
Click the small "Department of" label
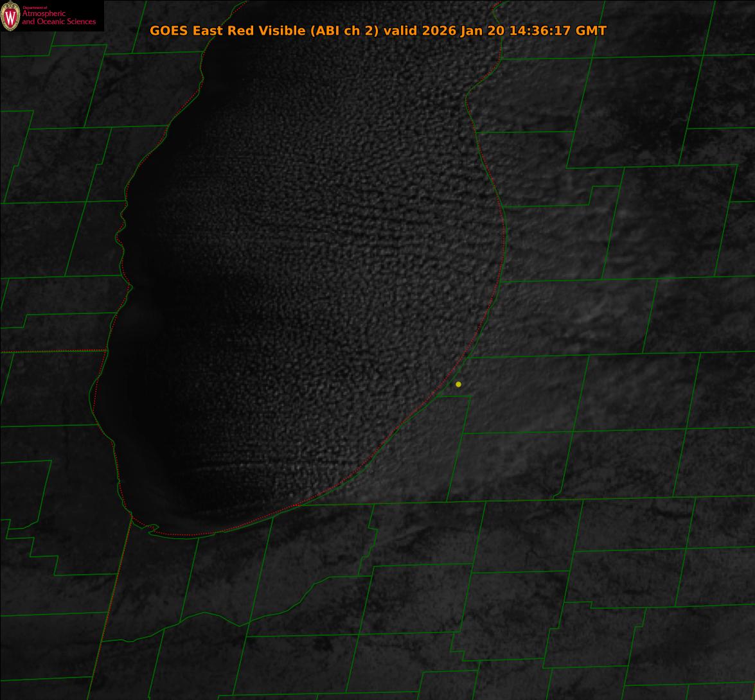(35, 8)
